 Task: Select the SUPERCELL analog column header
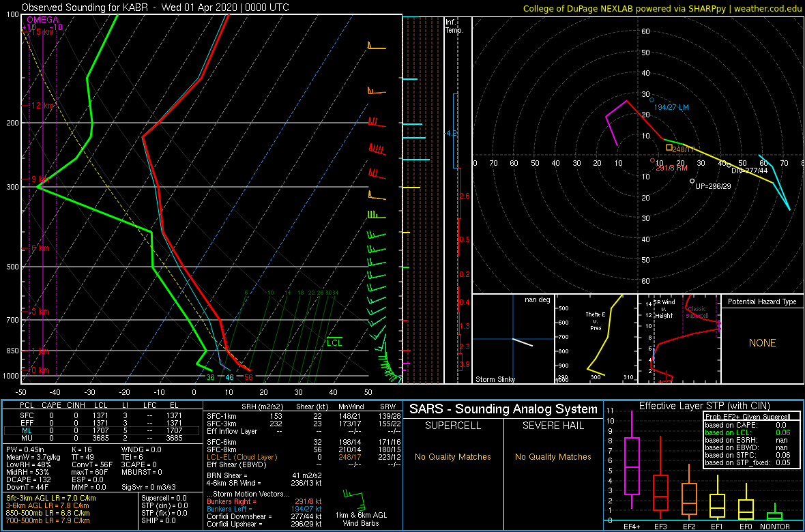tap(452, 427)
